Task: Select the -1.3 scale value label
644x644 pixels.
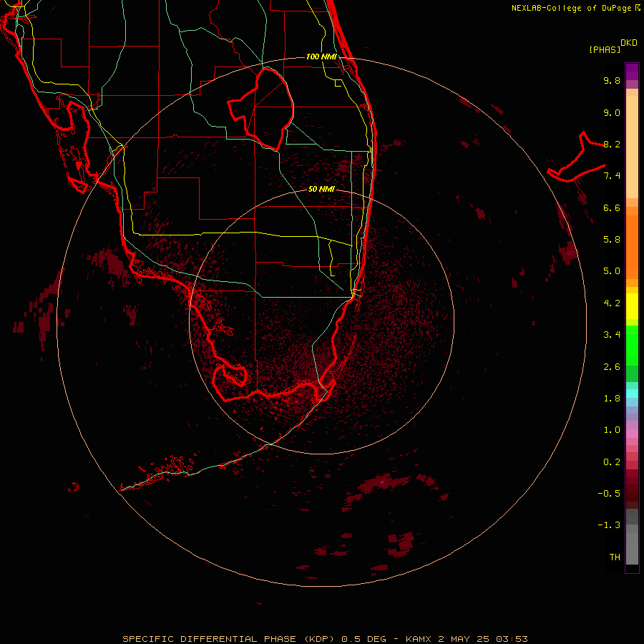Action: pos(609,526)
